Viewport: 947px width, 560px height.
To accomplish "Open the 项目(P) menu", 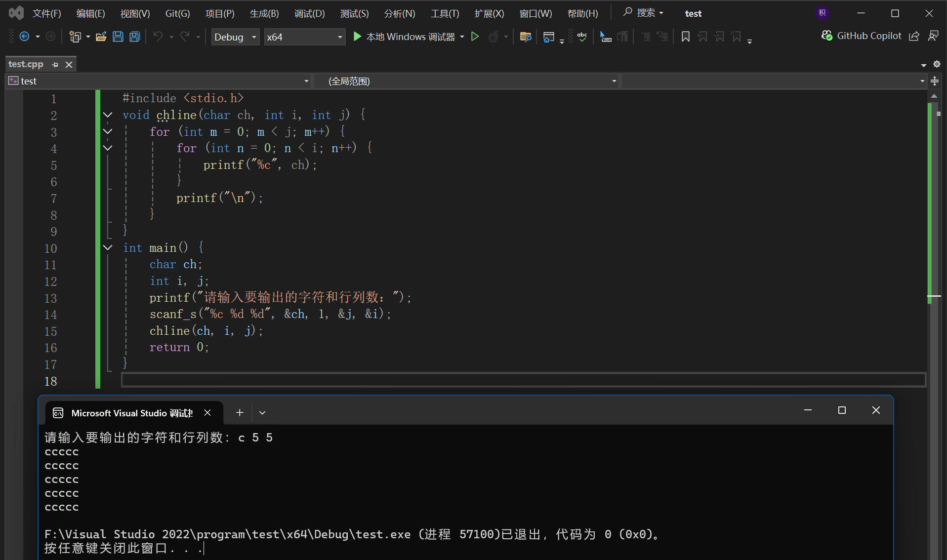I will click(220, 13).
